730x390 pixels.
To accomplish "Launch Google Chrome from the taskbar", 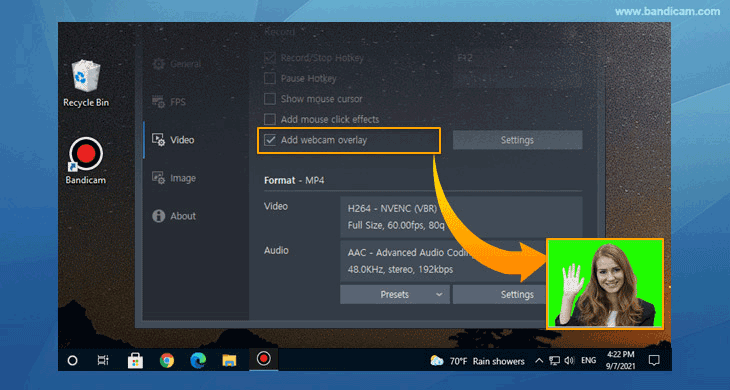I will pos(167,360).
